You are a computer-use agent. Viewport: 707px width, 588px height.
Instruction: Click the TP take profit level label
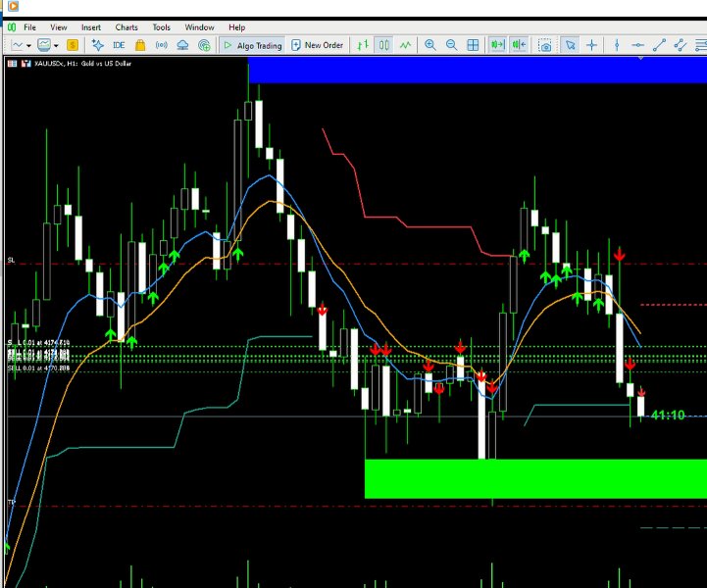coord(12,502)
